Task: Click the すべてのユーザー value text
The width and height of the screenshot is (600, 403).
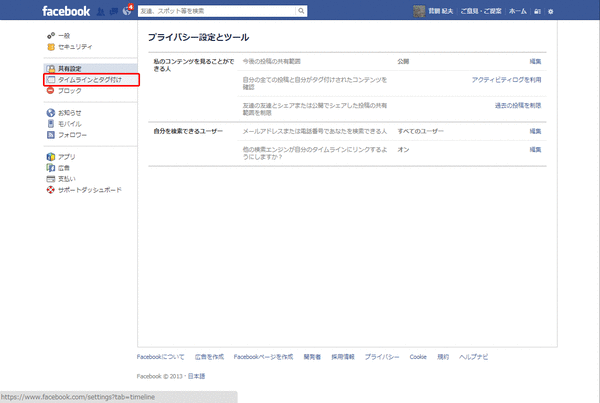Action: pos(421,131)
